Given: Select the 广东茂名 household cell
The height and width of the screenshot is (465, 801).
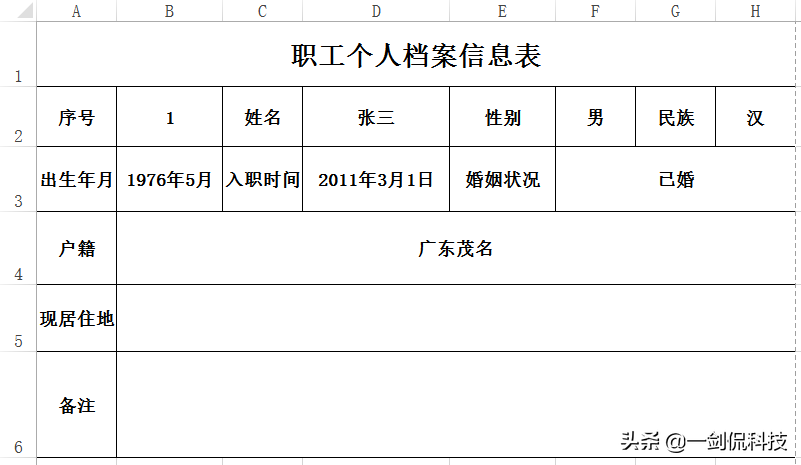Looking at the screenshot, I should (456, 248).
